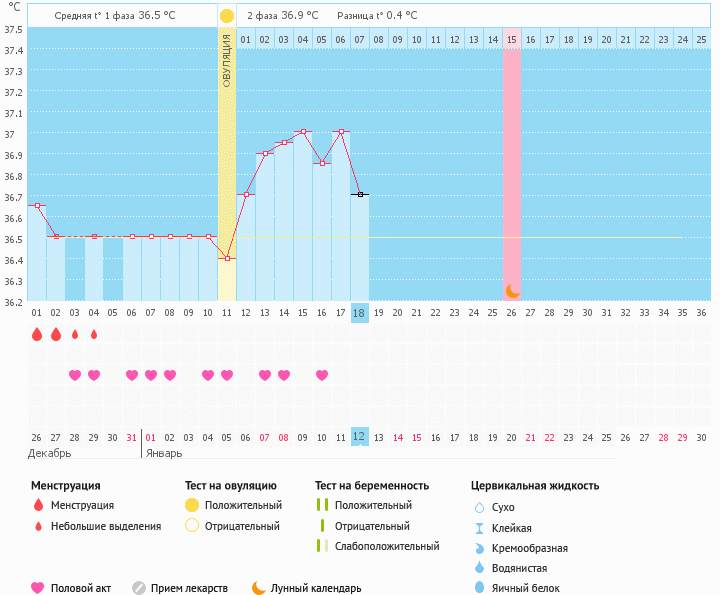This screenshot has width=720, height=595.
Task: Click the heart icon under cycle day 16
Action: 322,375
